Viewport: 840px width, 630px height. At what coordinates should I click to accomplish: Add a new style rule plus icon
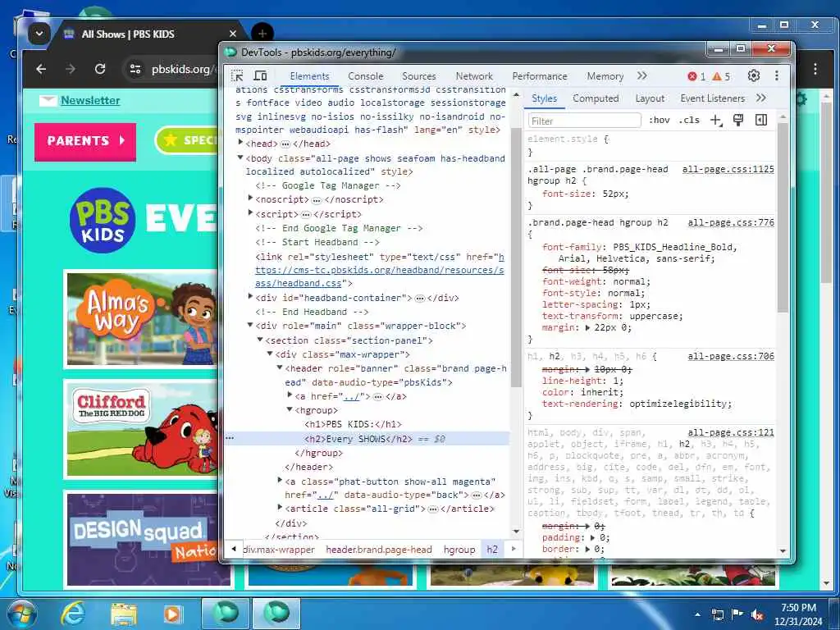pyautogui.click(x=716, y=120)
